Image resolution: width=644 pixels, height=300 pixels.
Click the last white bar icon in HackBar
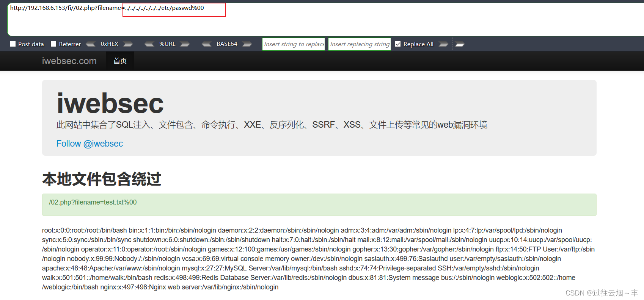[460, 44]
